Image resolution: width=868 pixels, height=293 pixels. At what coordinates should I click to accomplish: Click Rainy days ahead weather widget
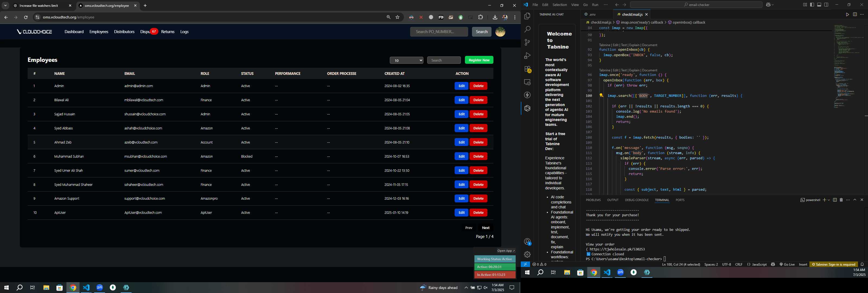[x=438, y=288]
